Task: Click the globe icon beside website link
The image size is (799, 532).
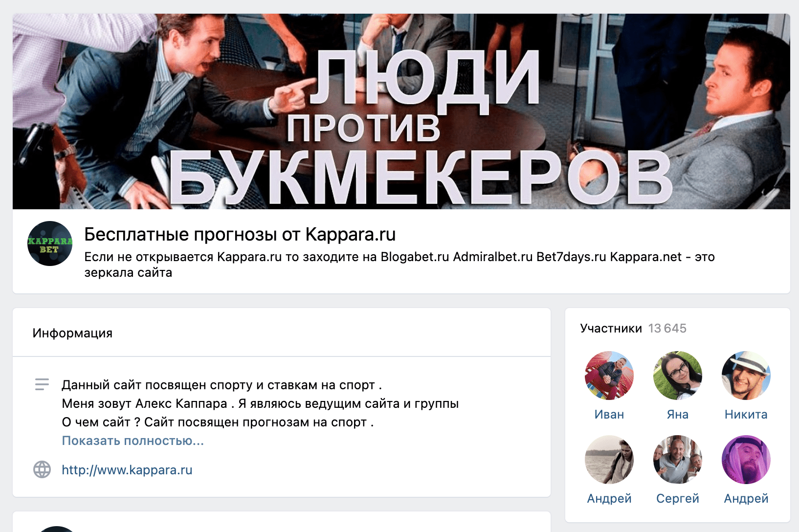Action: (42, 469)
